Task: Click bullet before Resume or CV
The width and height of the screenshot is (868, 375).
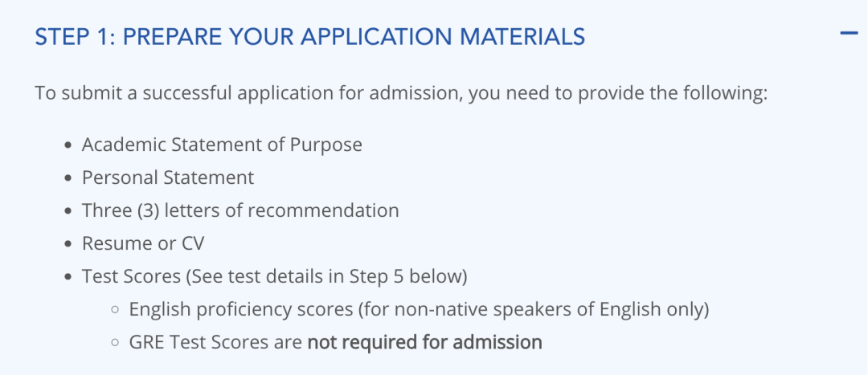Action: pos(68,244)
